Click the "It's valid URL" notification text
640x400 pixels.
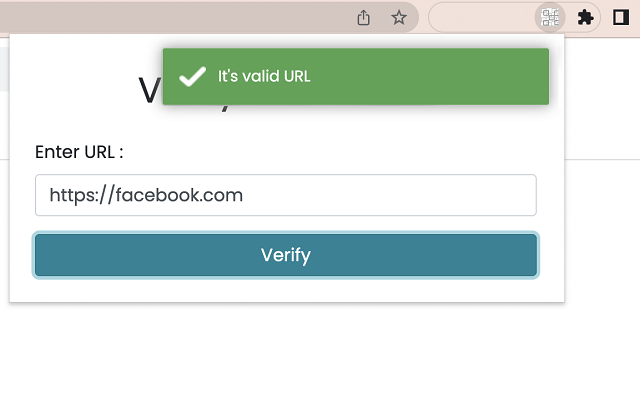tap(264, 76)
